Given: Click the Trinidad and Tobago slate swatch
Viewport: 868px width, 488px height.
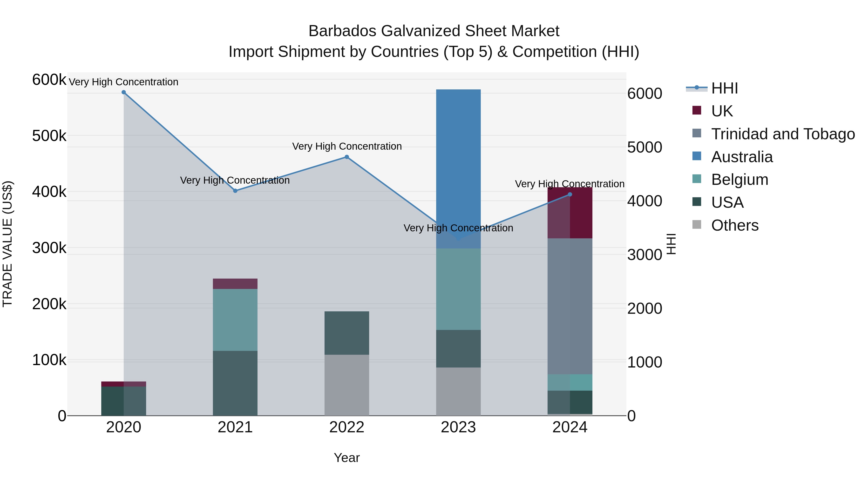Looking at the screenshot, I should coord(697,133).
